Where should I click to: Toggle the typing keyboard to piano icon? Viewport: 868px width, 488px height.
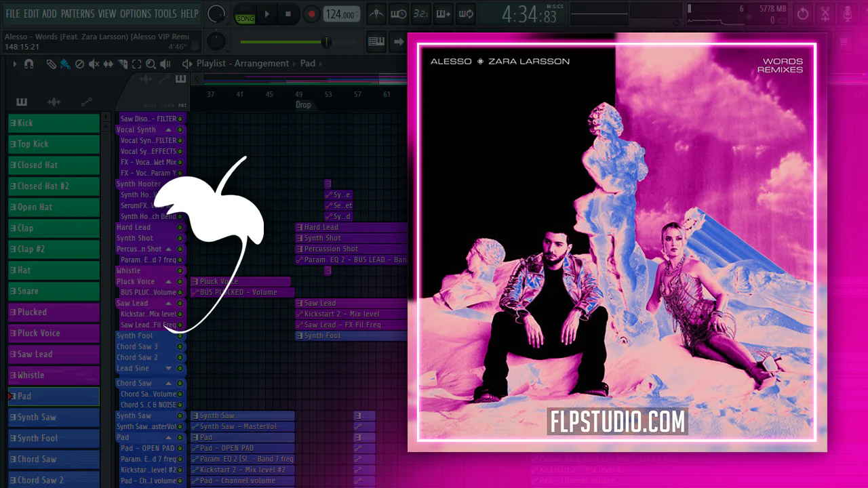pyautogui.click(x=376, y=42)
